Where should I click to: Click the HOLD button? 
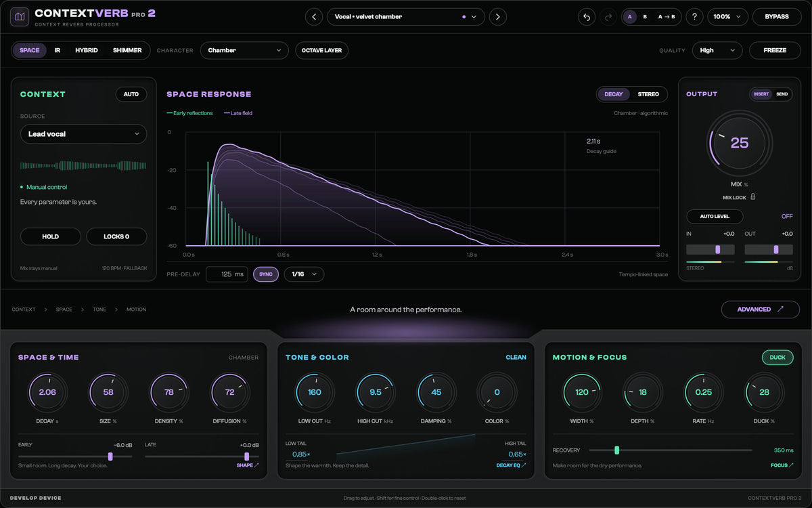51,236
